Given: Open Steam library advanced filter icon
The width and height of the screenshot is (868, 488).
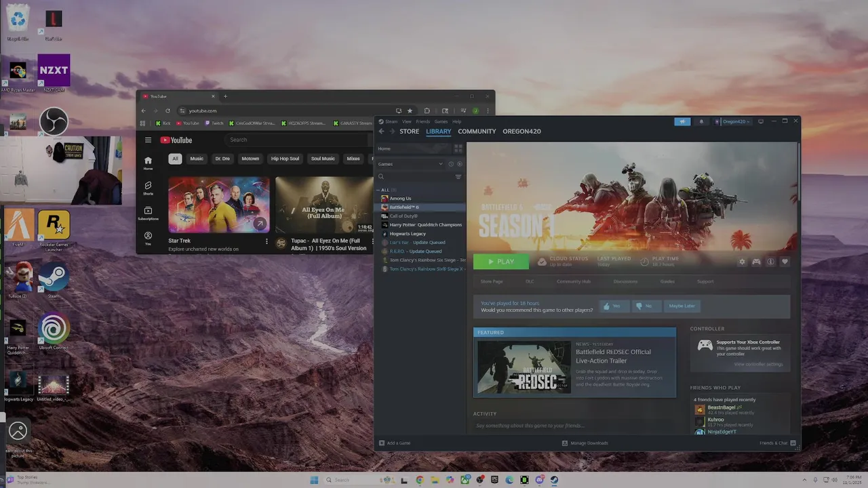Looking at the screenshot, I should coord(458,177).
